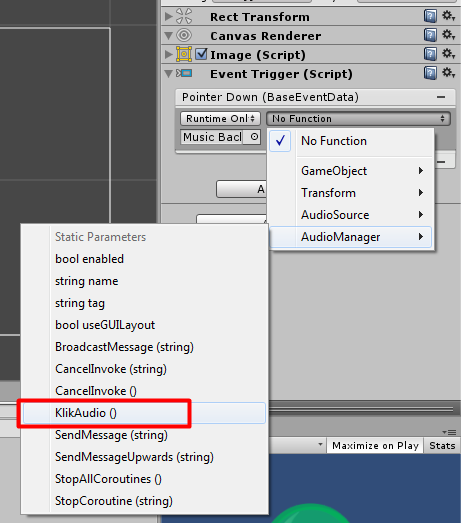The width and height of the screenshot is (461, 523).
Task: Open the No Function dropdown
Action: click(358, 119)
